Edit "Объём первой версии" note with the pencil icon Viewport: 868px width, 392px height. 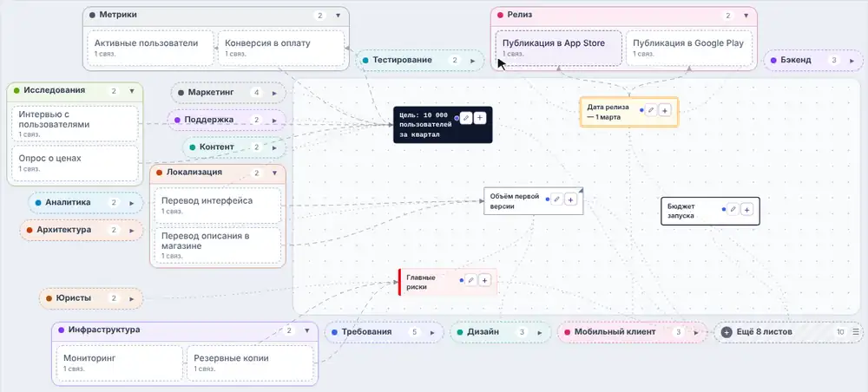coord(557,199)
